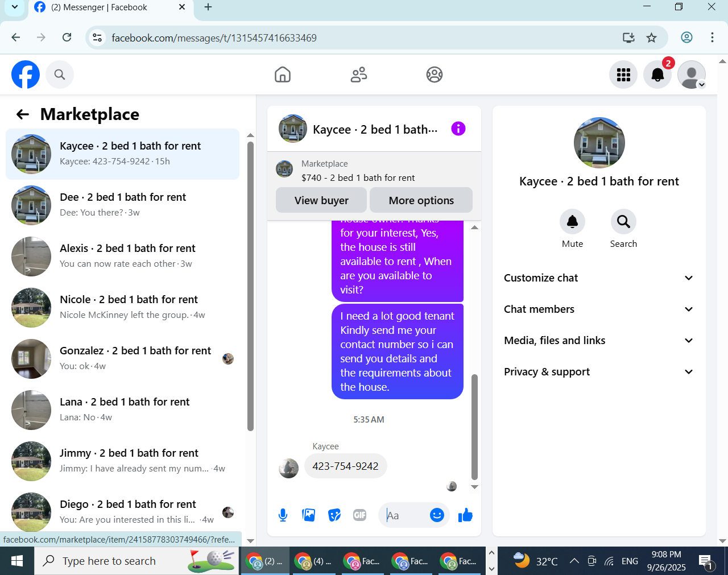The width and height of the screenshot is (728, 575).
Task: Go to the Home feed icon
Action: (x=283, y=75)
